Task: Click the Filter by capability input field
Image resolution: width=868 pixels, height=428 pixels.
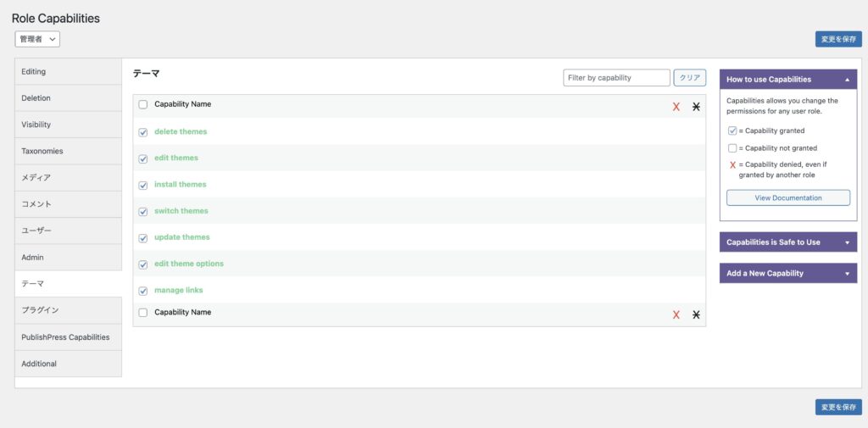Action: pos(616,78)
